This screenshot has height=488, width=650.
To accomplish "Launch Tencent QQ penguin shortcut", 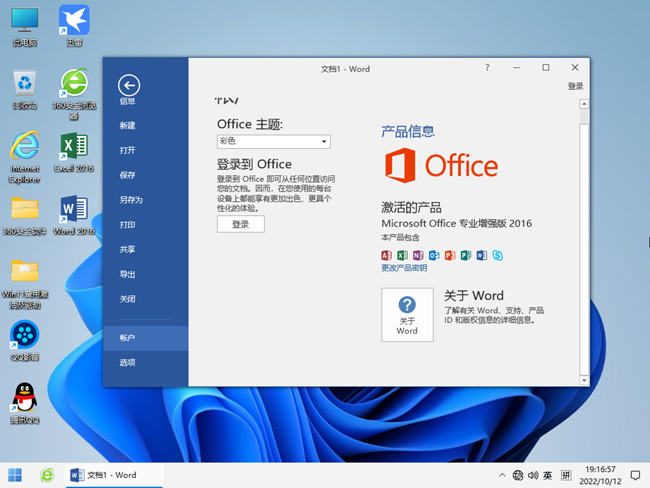I will coord(25,403).
